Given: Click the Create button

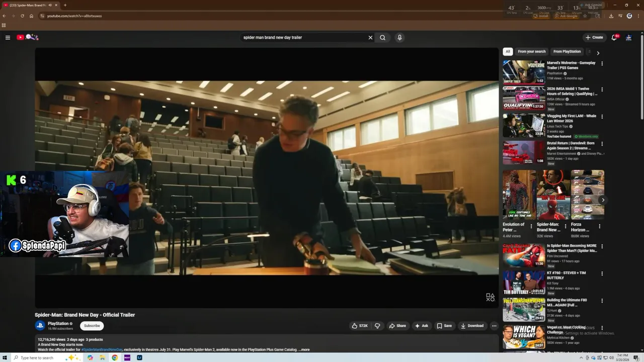Looking at the screenshot, I should [x=594, y=37].
